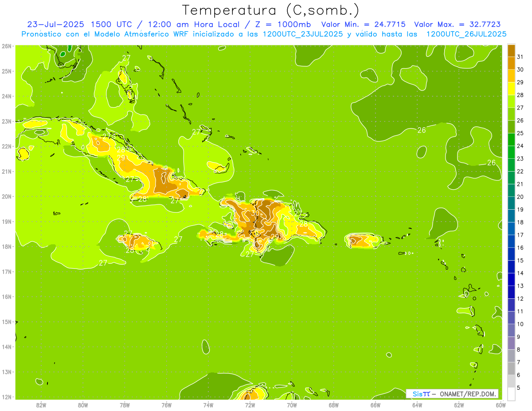Pick the dark blue swatch between 13 and 14

coord(511,280)
